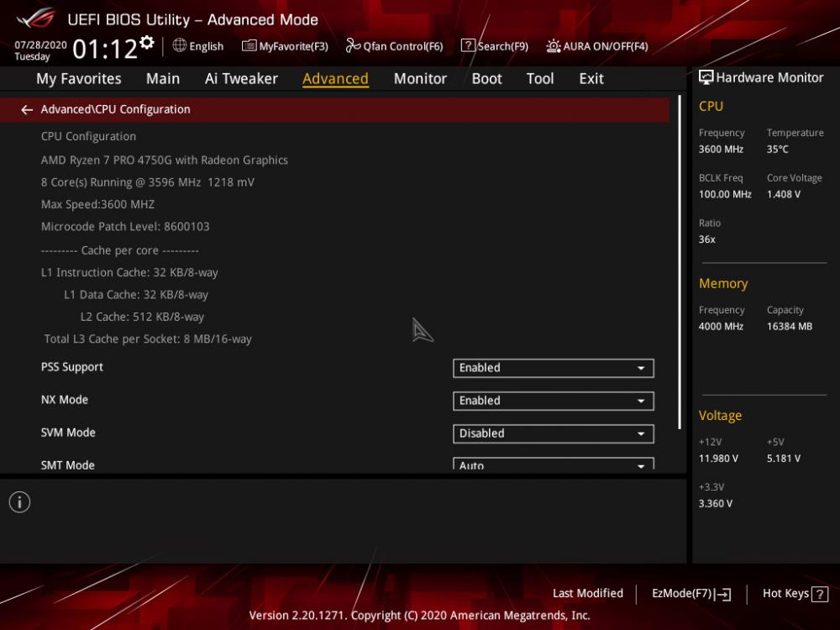
Task: Open MyFavorite(F3)
Action: (285, 46)
